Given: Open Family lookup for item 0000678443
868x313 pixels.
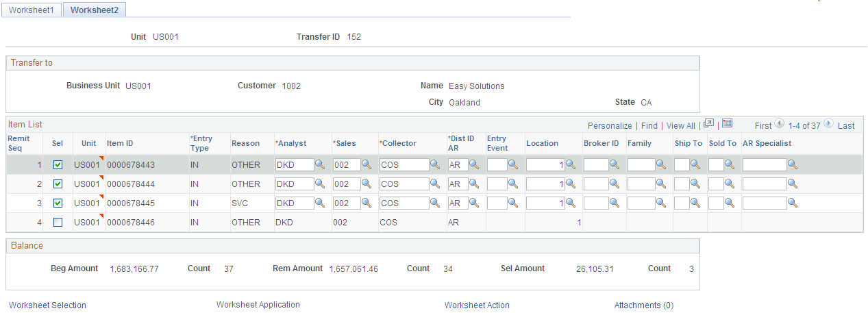Looking at the screenshot, I should pos(661,164).
